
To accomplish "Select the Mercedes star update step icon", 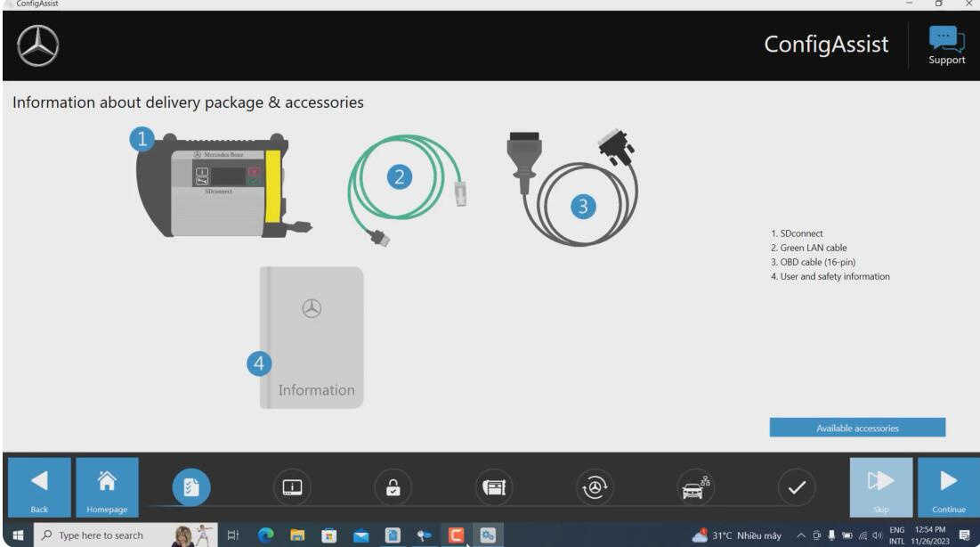I will [595, 487].
